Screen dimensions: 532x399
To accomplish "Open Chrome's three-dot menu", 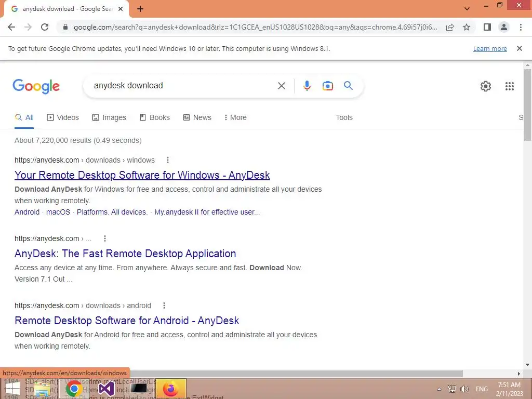I will (521, 27).
